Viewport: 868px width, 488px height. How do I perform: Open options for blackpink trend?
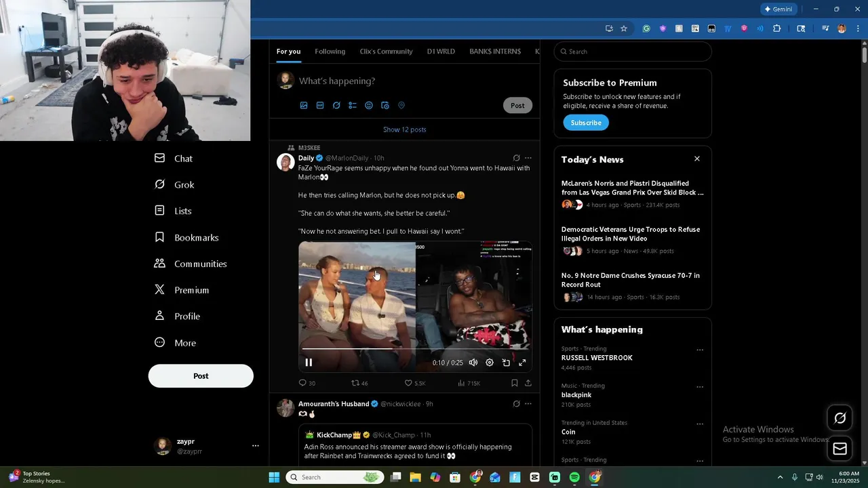click(x=700, y=387)
